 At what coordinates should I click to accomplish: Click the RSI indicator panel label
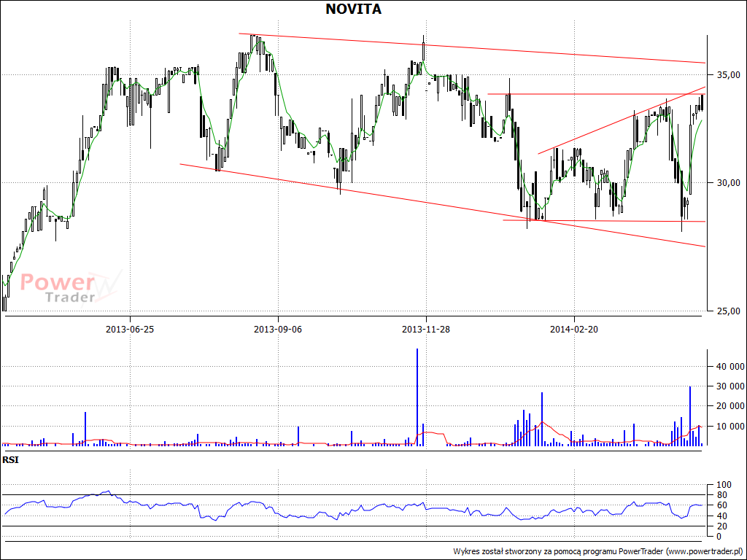(10, 461)
